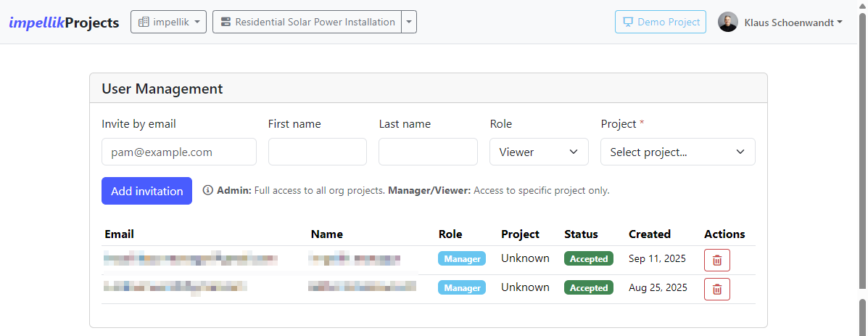The image size is (868, 336).
Task: Click the Sep 11, 2025 date
Action: [657, 258]
